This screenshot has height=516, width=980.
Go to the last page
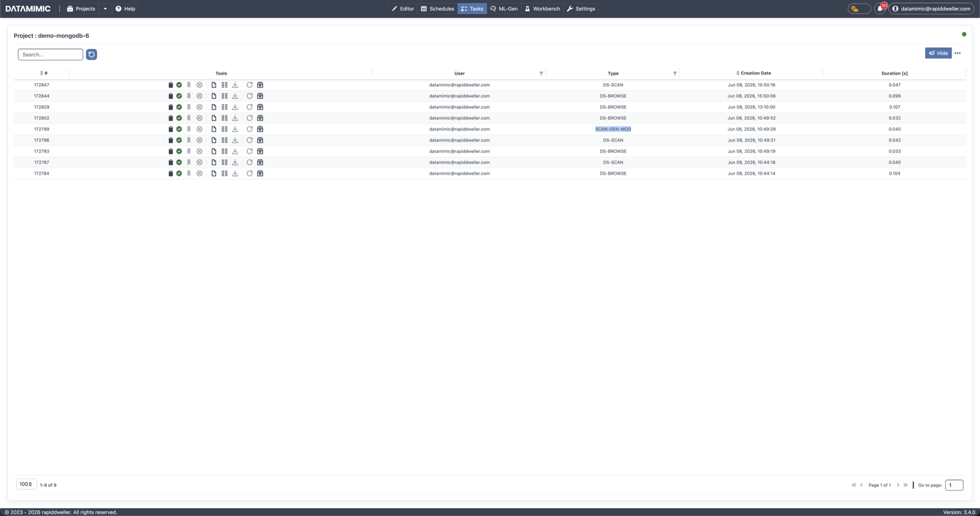pyautogui.click(x=905, y=485)
